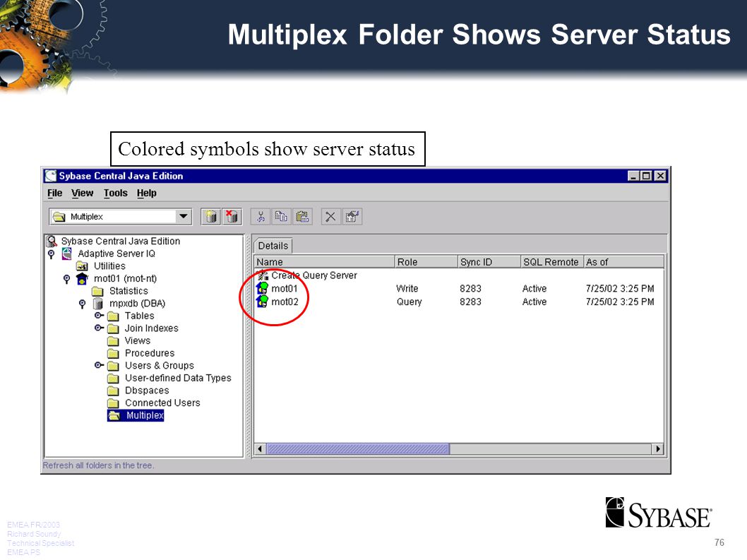The height and width of the screenshot is (560, 747).
Task: Select the Connected Users tree item
Action: click(x=162, y=403)
